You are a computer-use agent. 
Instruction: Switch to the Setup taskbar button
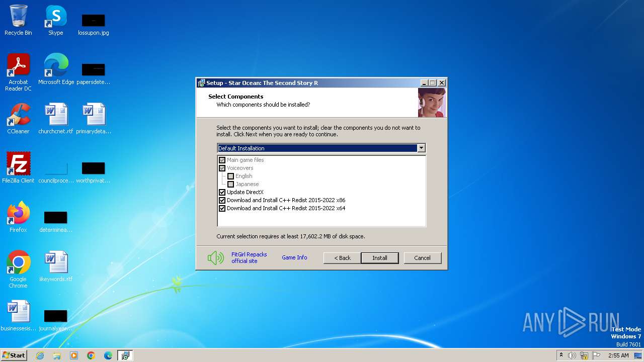pyautogui.click(x=125, y=355)
